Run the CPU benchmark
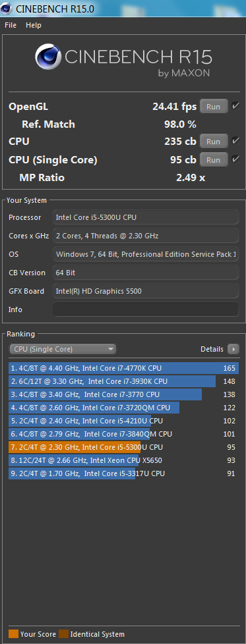246x644 pixels. coord(214,142)
